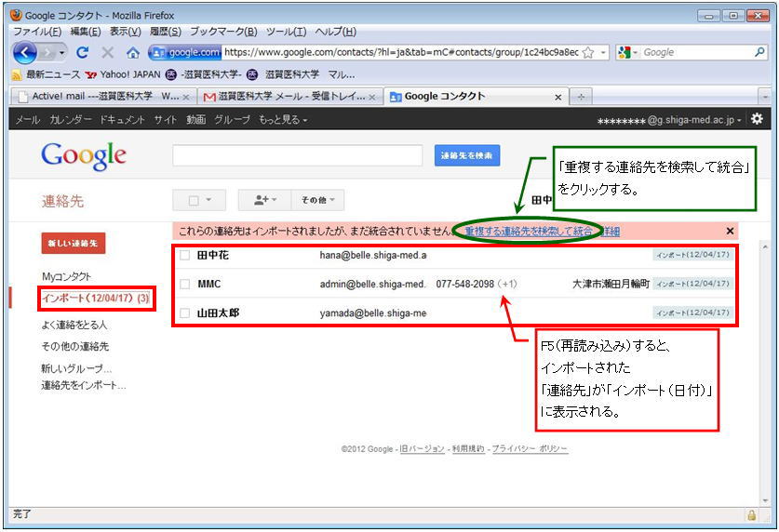Click the search magnifier icon in Firefox

759,51
